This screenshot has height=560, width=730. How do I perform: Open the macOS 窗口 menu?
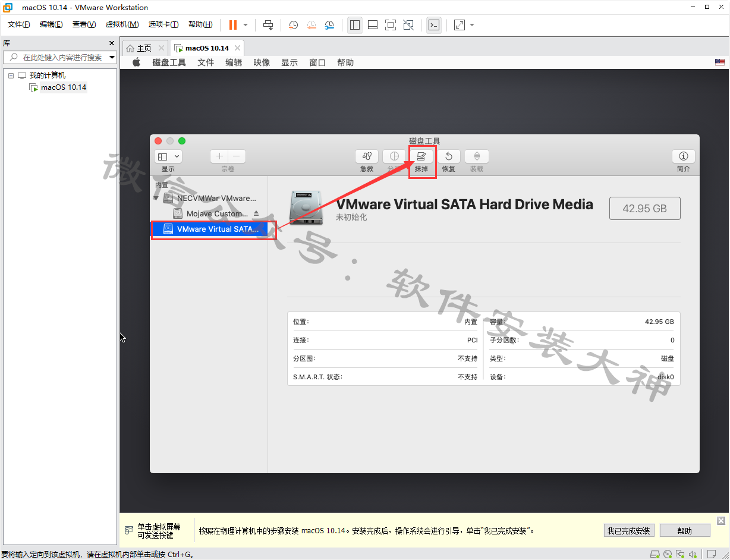click(x=317, y=62)
